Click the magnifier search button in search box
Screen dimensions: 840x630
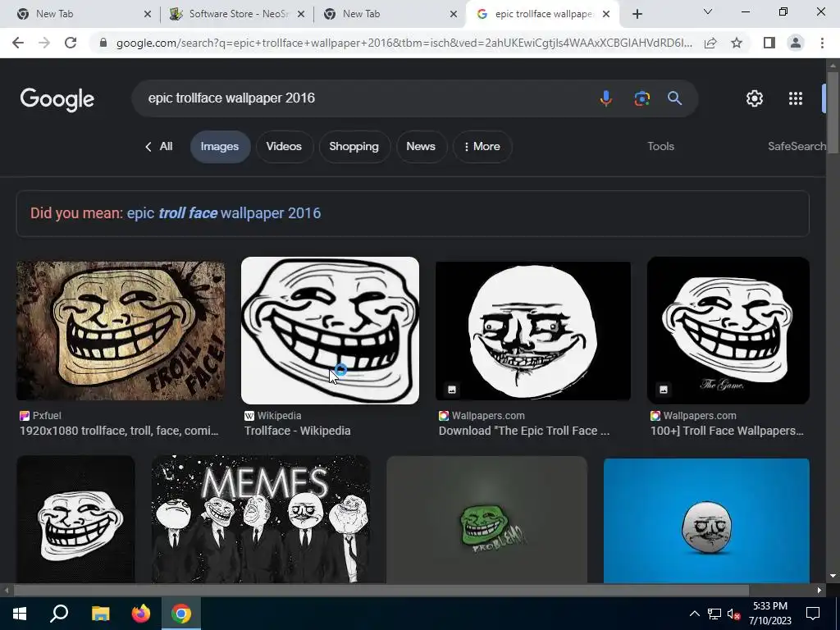(x=674, y=98)
